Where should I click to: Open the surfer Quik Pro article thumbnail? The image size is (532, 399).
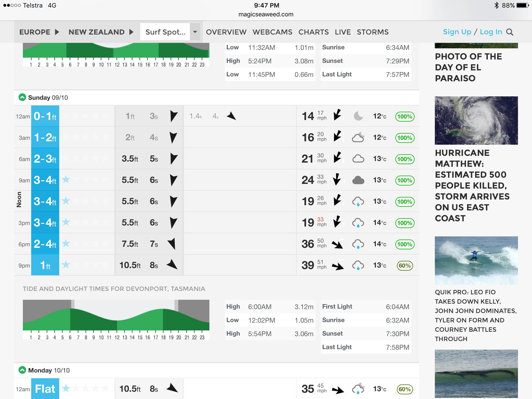pos(476,260)
